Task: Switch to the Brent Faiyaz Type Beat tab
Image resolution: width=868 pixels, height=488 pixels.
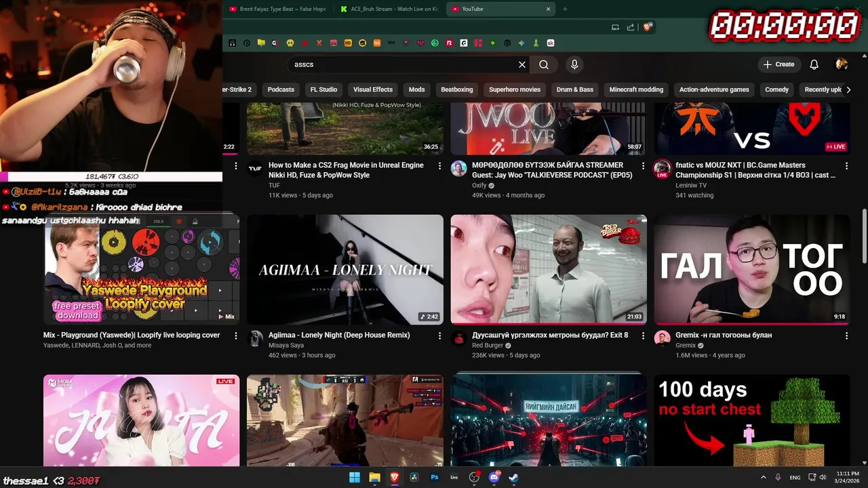Action: click(278, 9)
